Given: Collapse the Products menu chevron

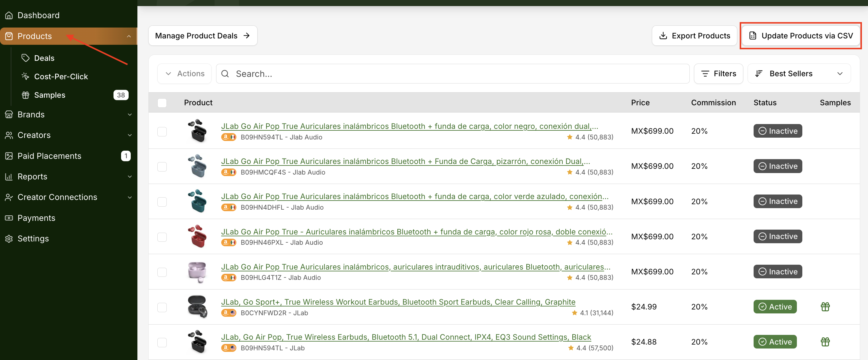Looking at the screenshot, I should [129, 36].
